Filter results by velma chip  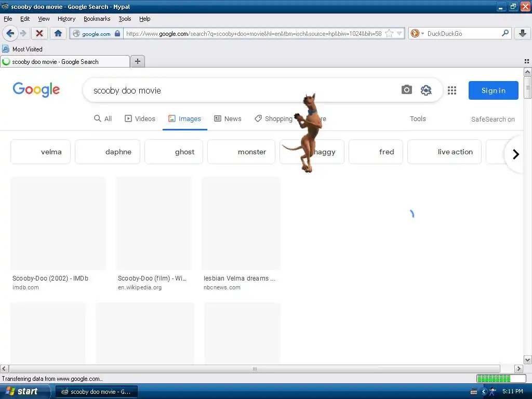pyautogui.click(x=41, y=152)
